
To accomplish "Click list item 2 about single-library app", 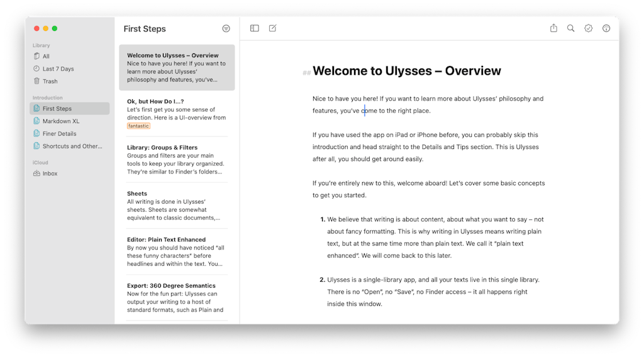I will click(430, 292).
